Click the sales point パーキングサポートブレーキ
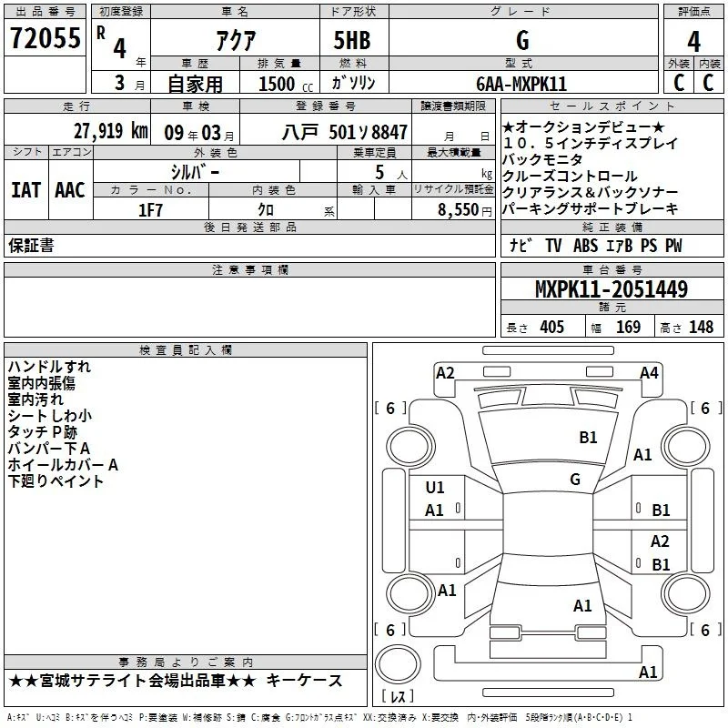 [x=590, y=209]
